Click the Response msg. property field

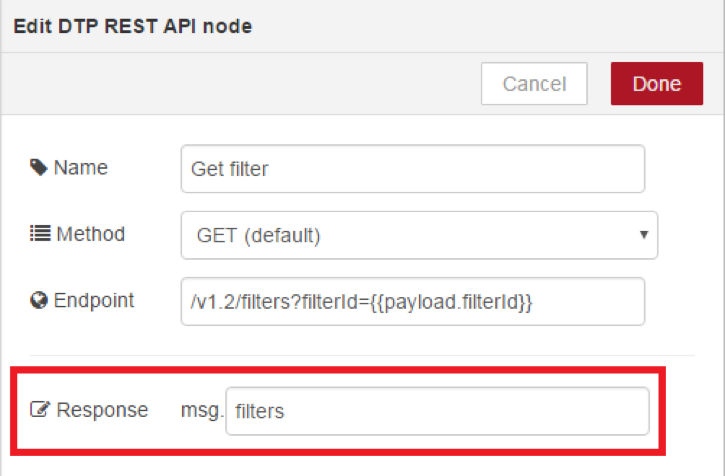(x=437, y=411)
